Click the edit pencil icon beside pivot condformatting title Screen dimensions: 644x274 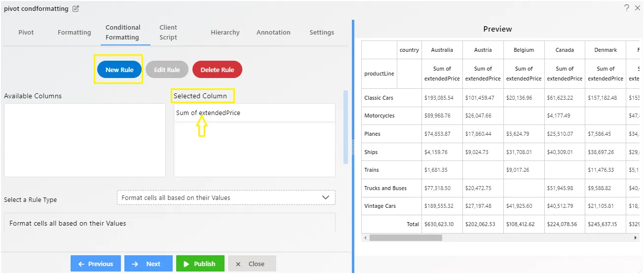click(76, 9)
